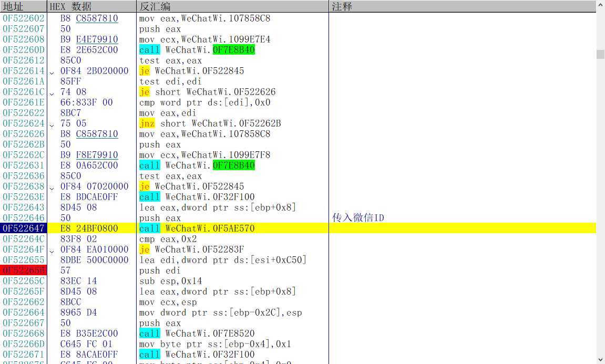The height and width of the screenshot is (364, 605).
Task: Click instruction mov ecx,WeChatWi.1099E7E4
Action: pyautogui.click(x=205, y=39)
